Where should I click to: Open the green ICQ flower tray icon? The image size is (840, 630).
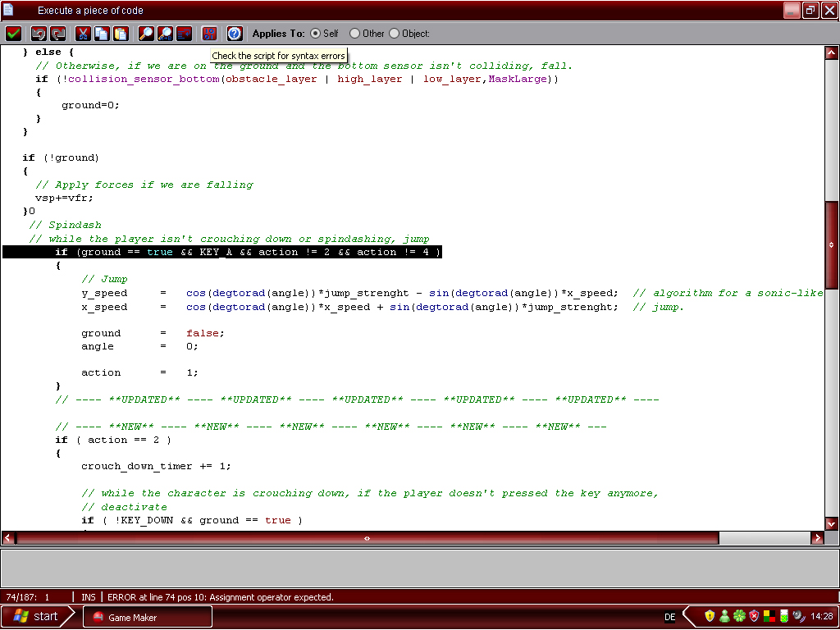tap(739, 616)
